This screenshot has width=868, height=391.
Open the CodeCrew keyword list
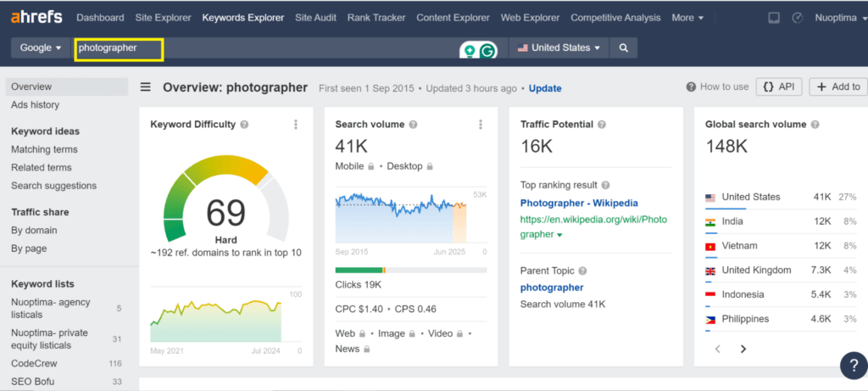(34, 363)
